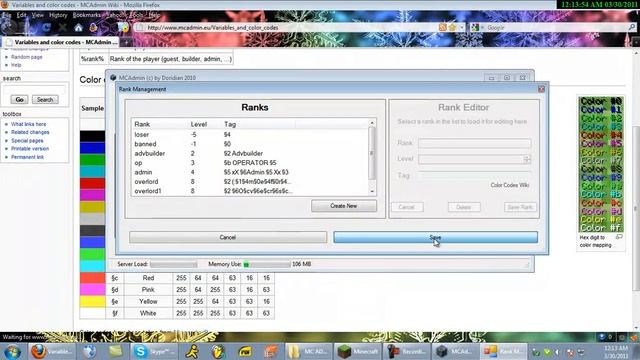Open the Windows Start menu
The image size is (640, 360).
(12, 351)
